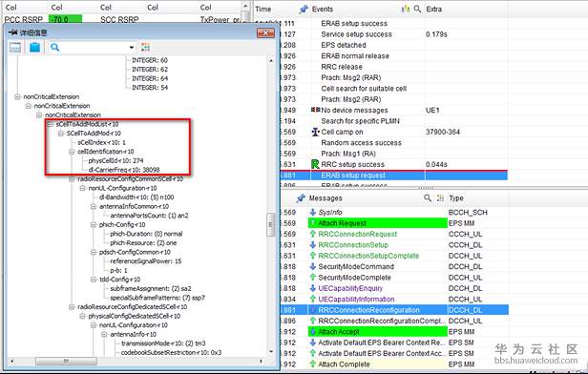
Task: Click the Messages column header
Action: click(x=325, y=198)
